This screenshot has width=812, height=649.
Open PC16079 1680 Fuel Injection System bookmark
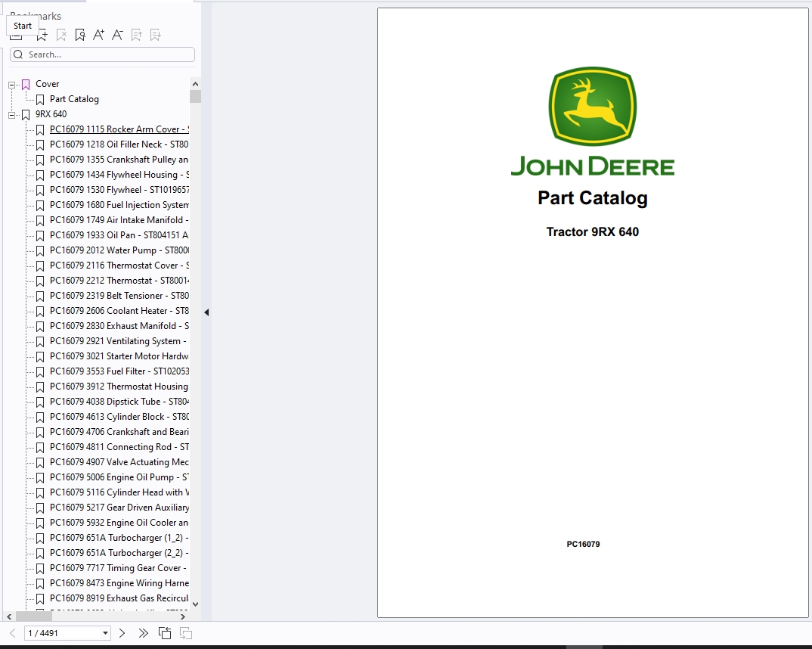click(119, 204)
